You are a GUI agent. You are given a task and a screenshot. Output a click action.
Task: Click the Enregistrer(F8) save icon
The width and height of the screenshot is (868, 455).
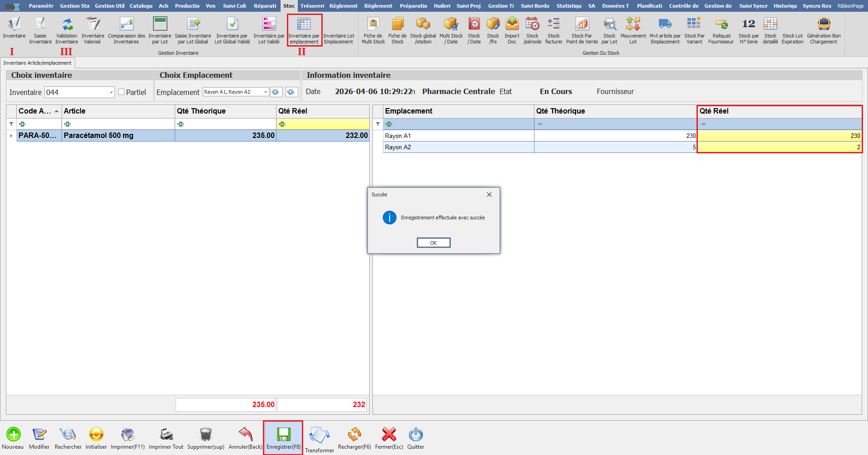(283, 435)
